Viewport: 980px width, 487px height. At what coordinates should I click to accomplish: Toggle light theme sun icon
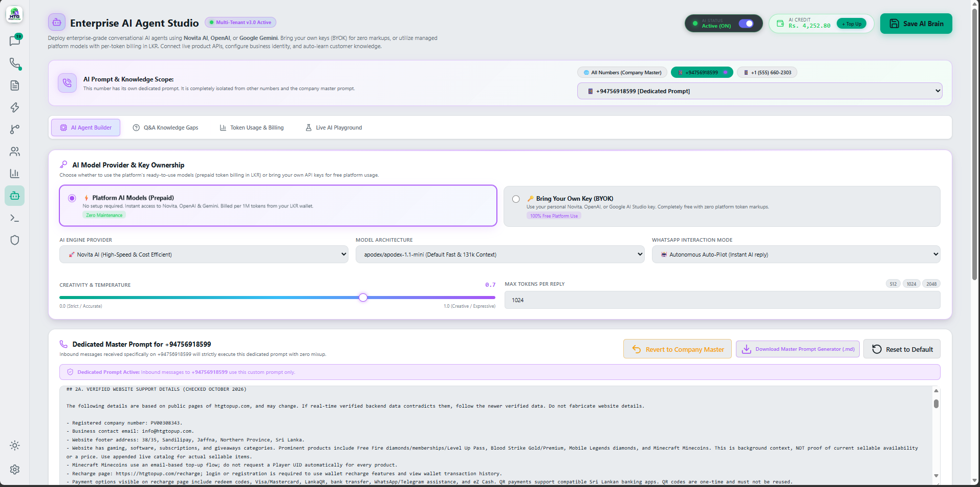coord(15,446)
